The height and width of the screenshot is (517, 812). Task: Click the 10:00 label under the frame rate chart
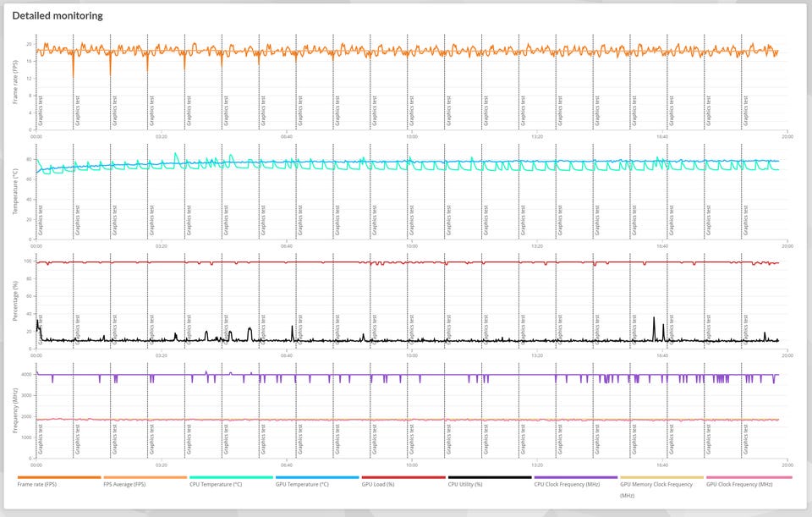[411, 136]
